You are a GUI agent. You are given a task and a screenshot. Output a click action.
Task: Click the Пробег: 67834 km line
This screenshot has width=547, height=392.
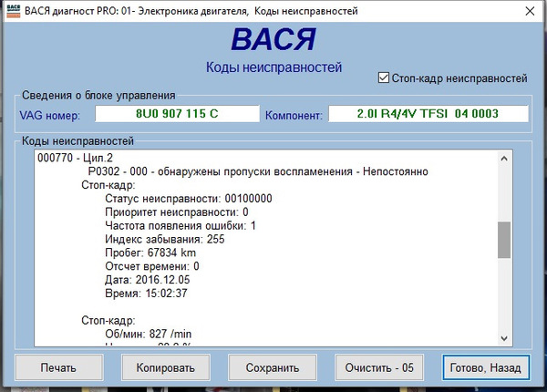coord(151,252)
